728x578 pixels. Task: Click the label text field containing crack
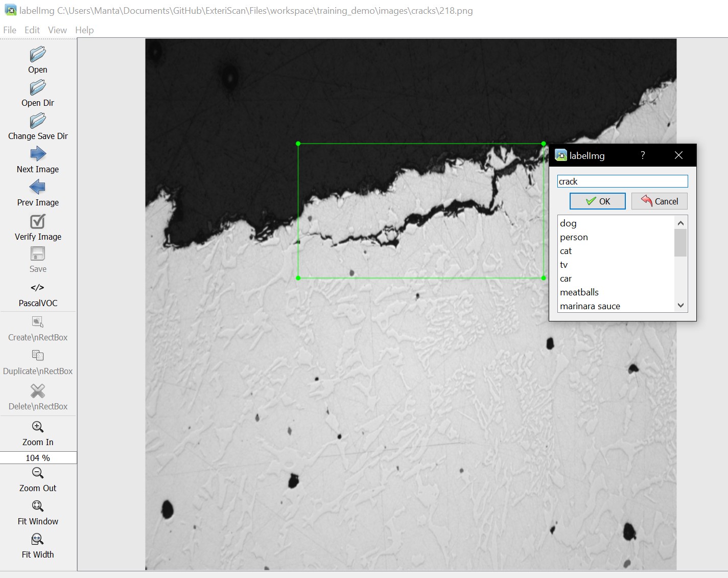pos(622,181)
